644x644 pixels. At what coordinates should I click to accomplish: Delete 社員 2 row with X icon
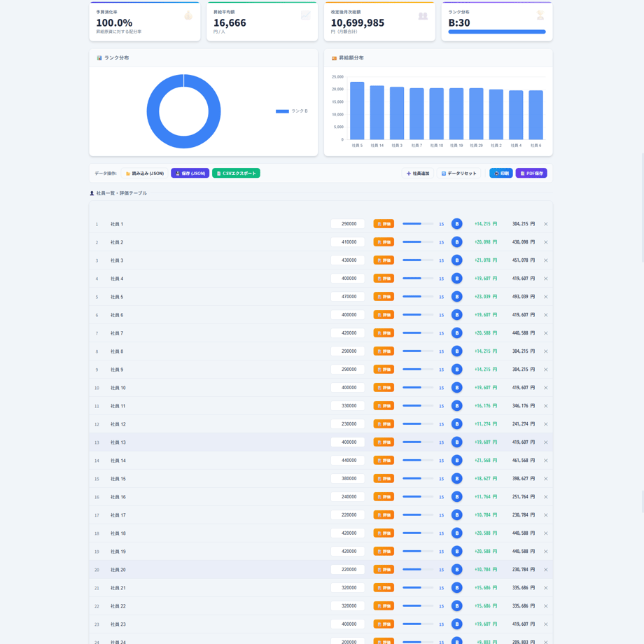click(545, 242)
